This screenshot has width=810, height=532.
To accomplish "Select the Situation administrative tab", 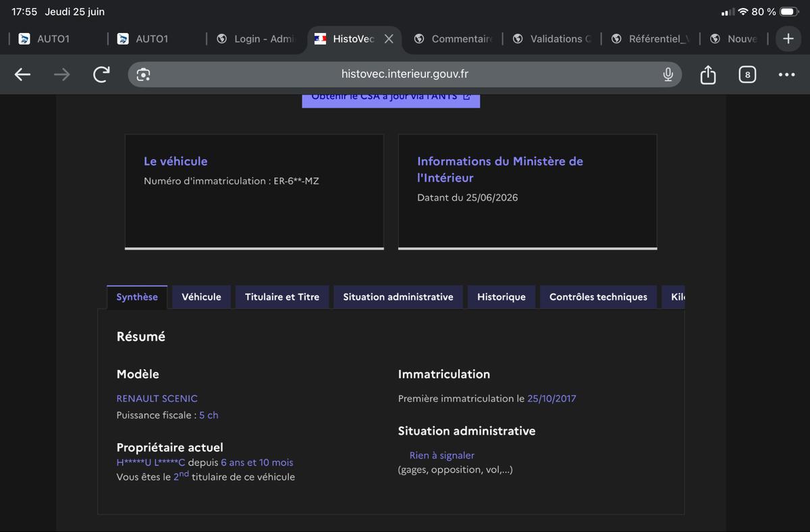I will pos(398,297).
